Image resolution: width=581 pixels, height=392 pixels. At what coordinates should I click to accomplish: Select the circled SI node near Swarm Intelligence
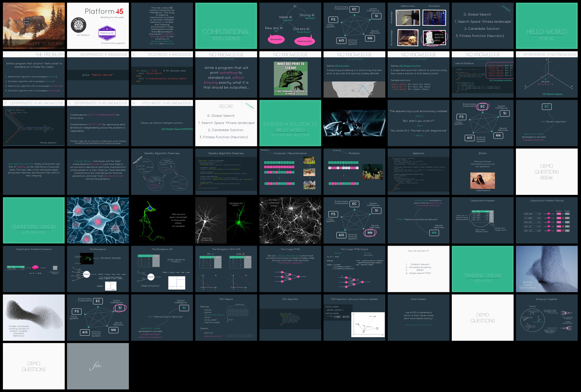coord(120,308)
